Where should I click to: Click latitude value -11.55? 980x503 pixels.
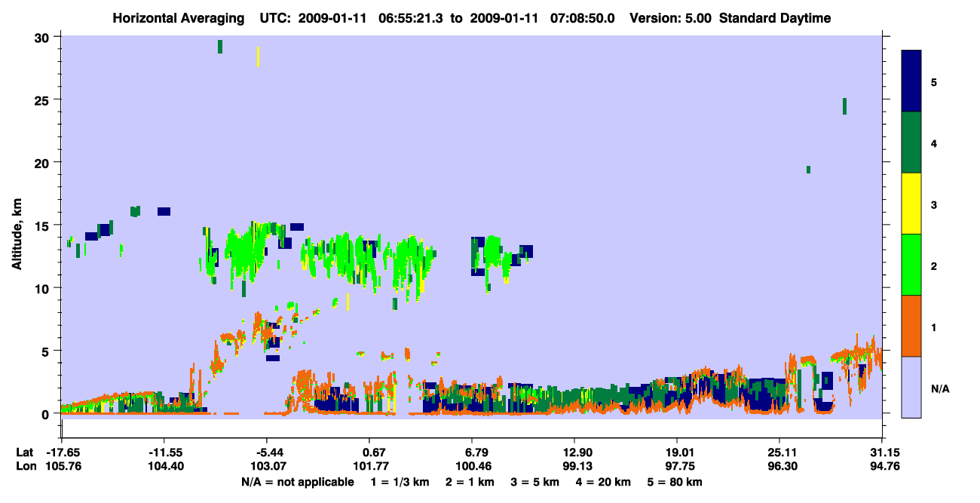tap(165, 452)
